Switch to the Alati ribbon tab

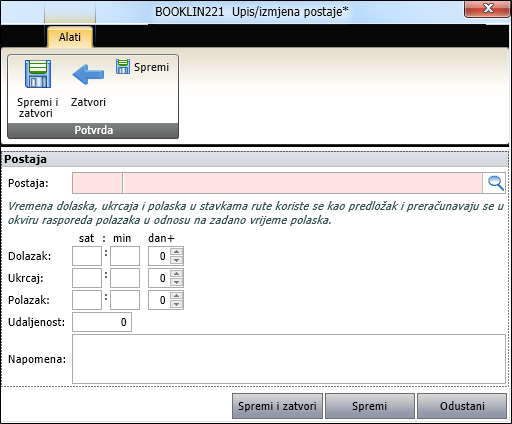point(70,37)
